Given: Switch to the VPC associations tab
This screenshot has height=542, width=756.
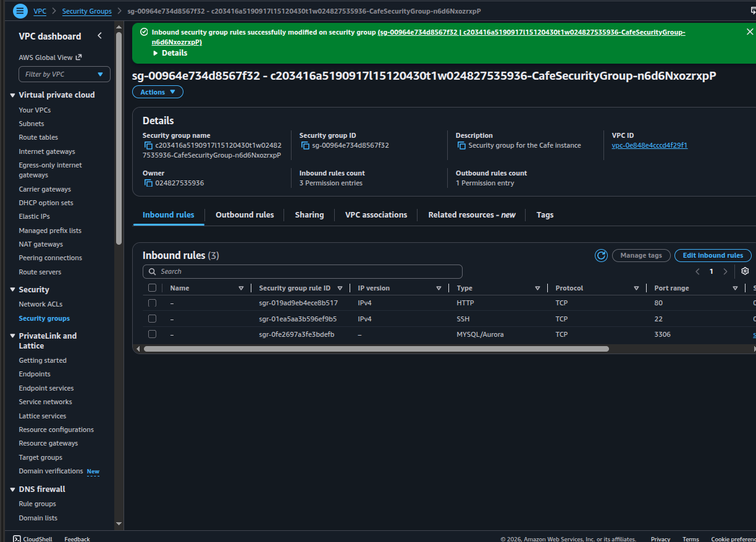Looking at the screenshot, I should (x=376, y=215).
